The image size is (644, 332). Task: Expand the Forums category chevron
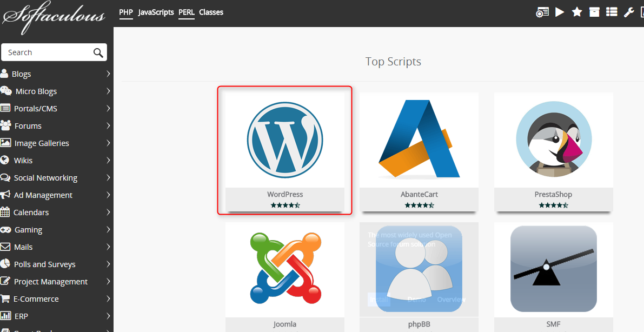108,125
